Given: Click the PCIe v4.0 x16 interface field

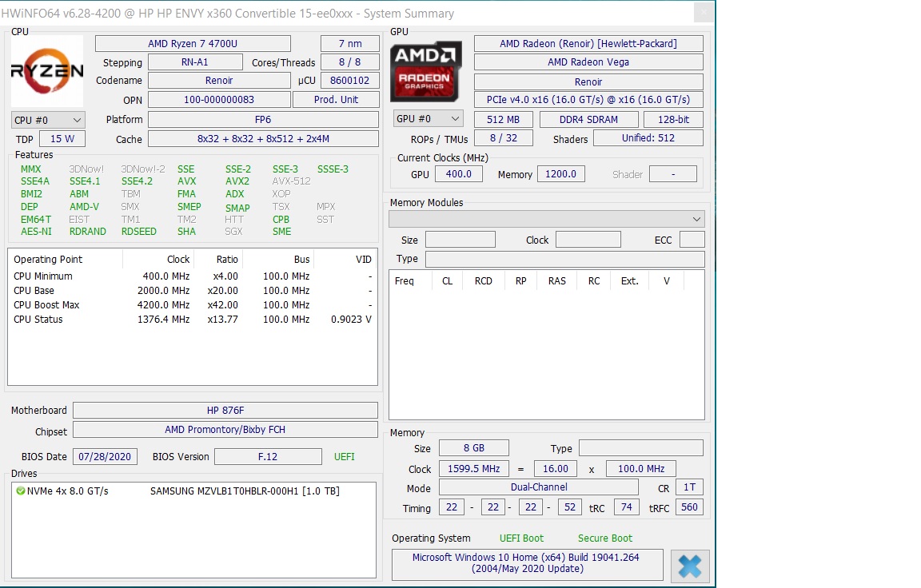Looking at the screenshot, I should pos(588,100).
